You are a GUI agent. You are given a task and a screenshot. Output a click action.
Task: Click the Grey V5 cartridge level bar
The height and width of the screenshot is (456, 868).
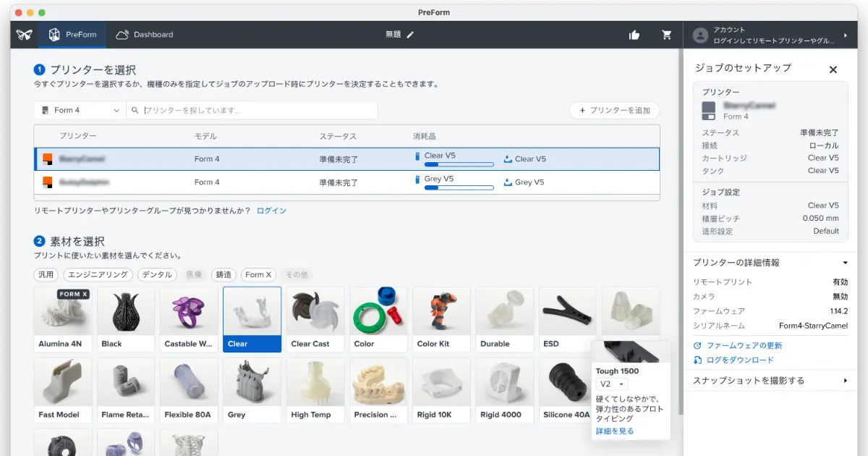tap(459, 188)
